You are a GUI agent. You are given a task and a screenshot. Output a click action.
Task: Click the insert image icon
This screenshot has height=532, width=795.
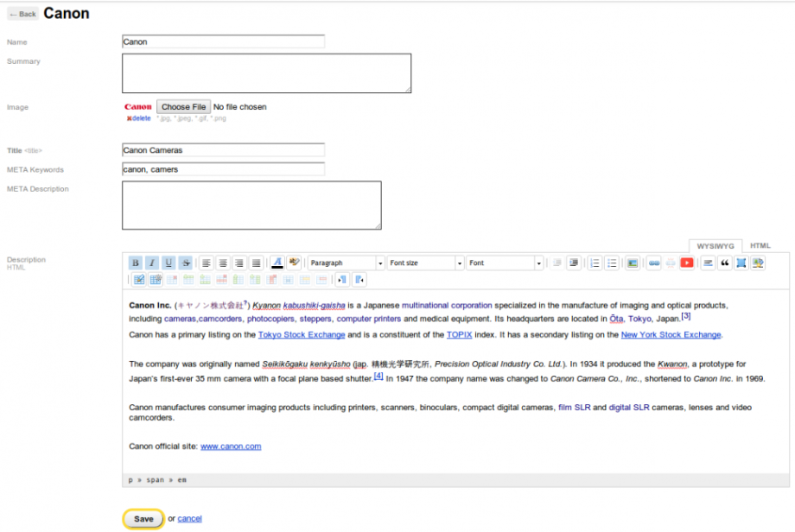pyautogui.click(x=633, y=263)
